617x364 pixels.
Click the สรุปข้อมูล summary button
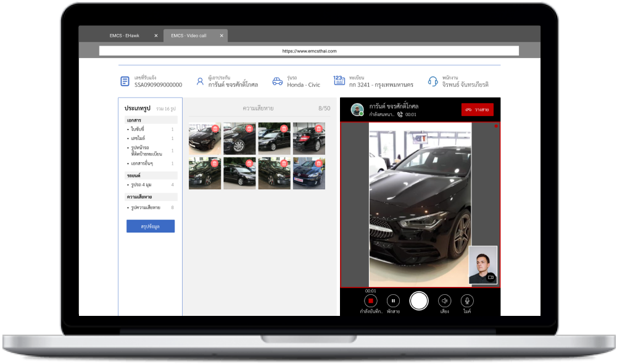[150, 226]
